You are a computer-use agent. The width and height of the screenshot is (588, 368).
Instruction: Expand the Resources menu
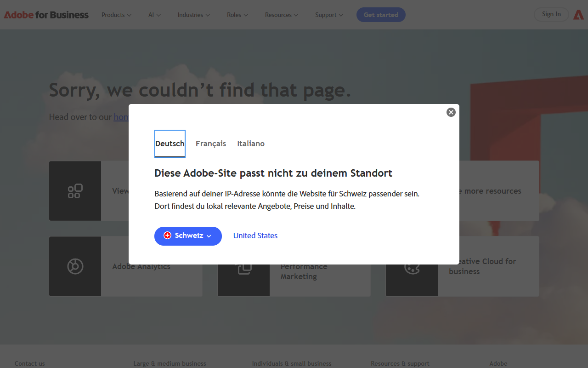tap(282, 15)
